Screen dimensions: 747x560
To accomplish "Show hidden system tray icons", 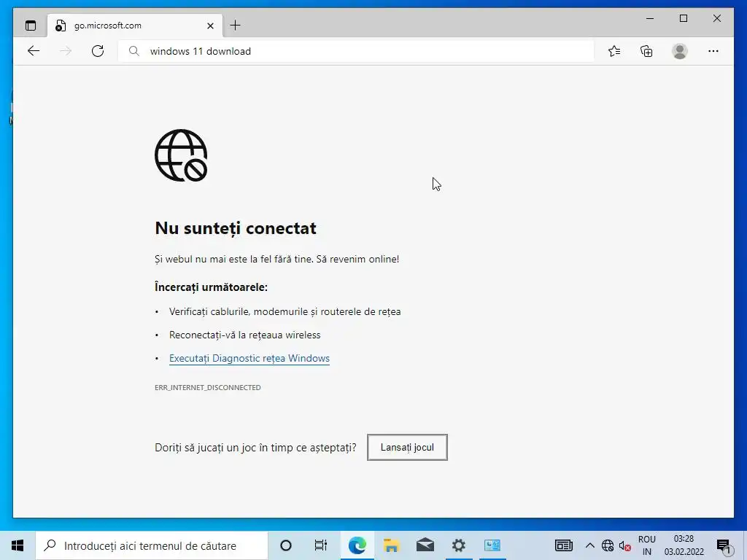I will pos(589,545).
